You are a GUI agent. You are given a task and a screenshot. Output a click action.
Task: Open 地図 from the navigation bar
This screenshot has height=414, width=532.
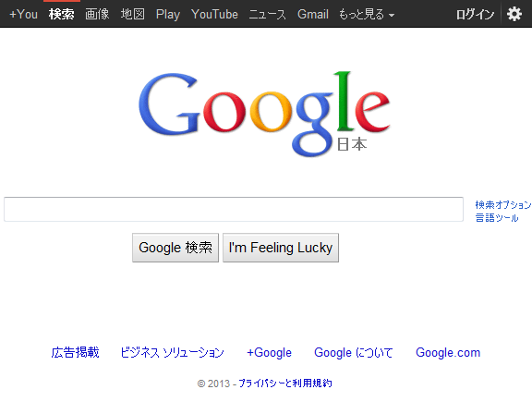tap(133, 14)
